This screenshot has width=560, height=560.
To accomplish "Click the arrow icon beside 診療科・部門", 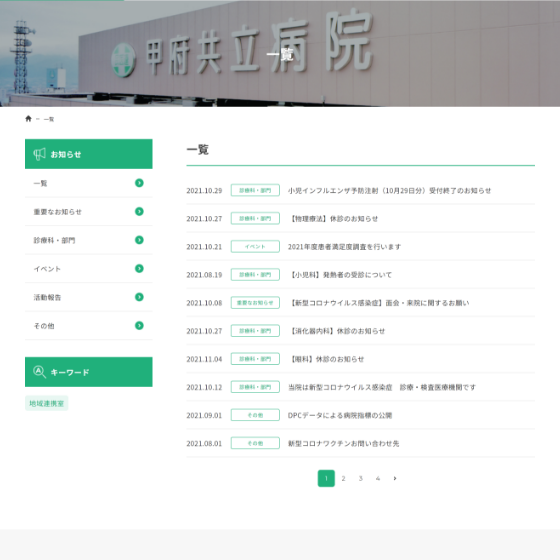I will 139,240.
